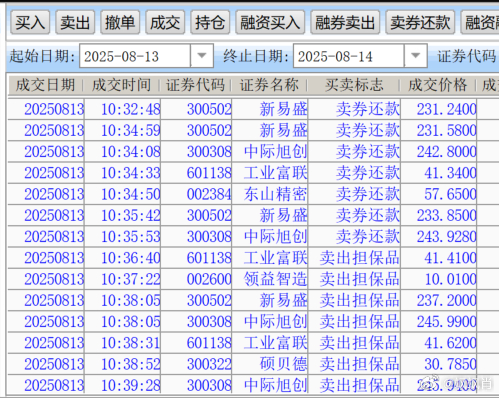Click the 成交价格 column header
Image resolution: width=499 pixels, height=398 pixels.
pyautogui.click(x=438, y=85)
